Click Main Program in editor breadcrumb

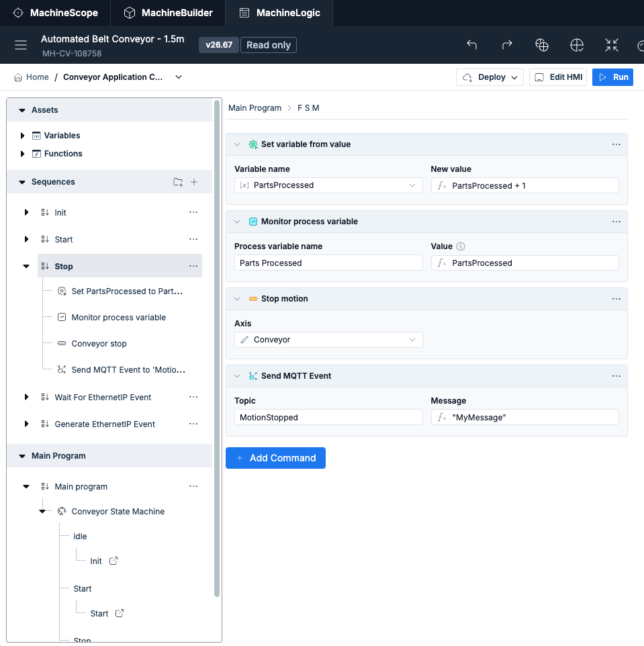pyautogui.click(x=255, y=108)
